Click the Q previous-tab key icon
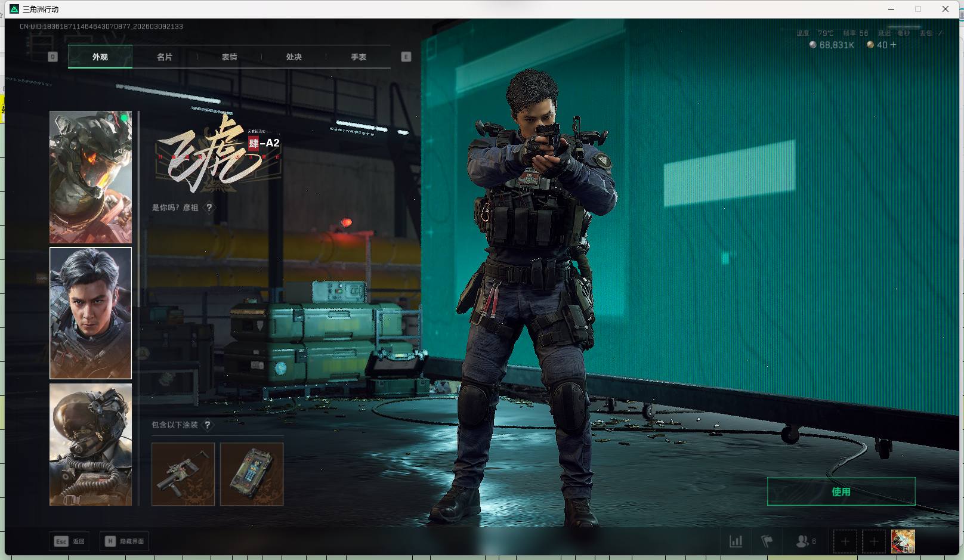The height and width of the screenshot is (560, 964). (52, 57)
